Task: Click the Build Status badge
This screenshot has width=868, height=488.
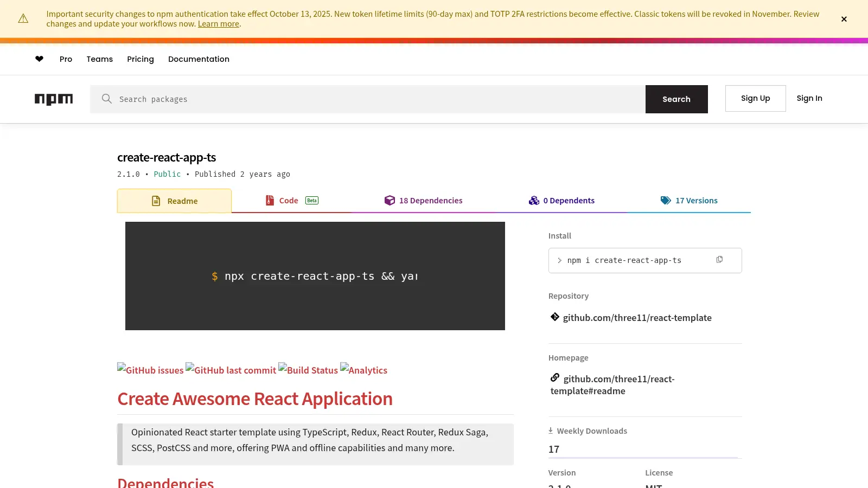Action: coord(308,370)
